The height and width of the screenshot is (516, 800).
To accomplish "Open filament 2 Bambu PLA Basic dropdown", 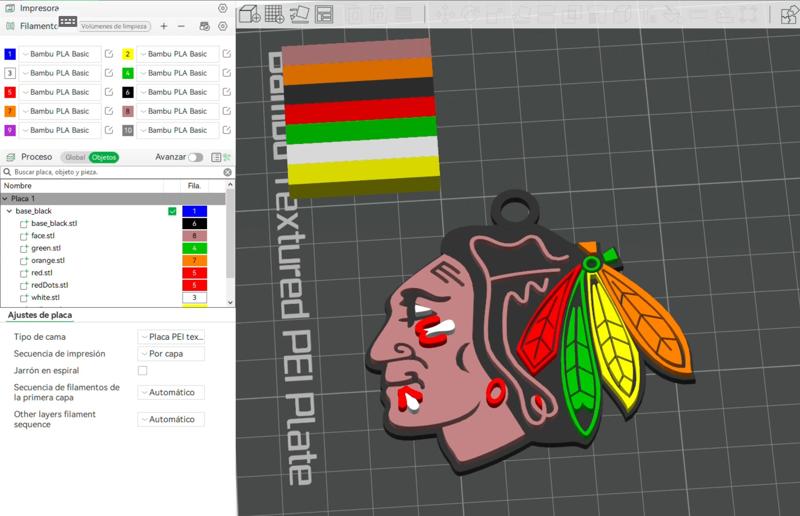I will [x=178, y=54].
